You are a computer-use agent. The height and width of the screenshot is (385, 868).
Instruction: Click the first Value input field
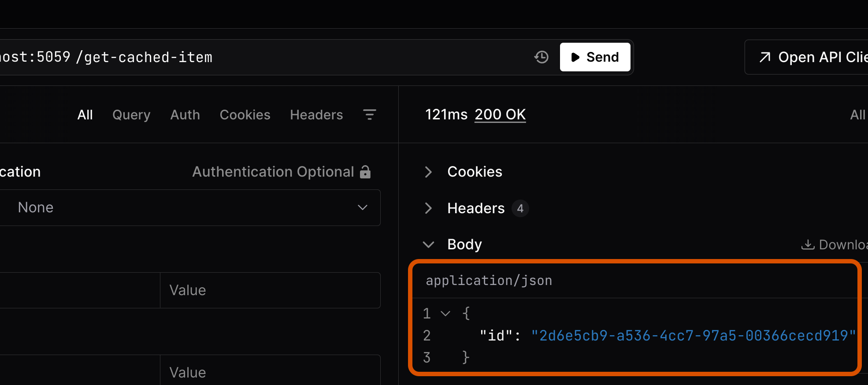tap(270, 290)
